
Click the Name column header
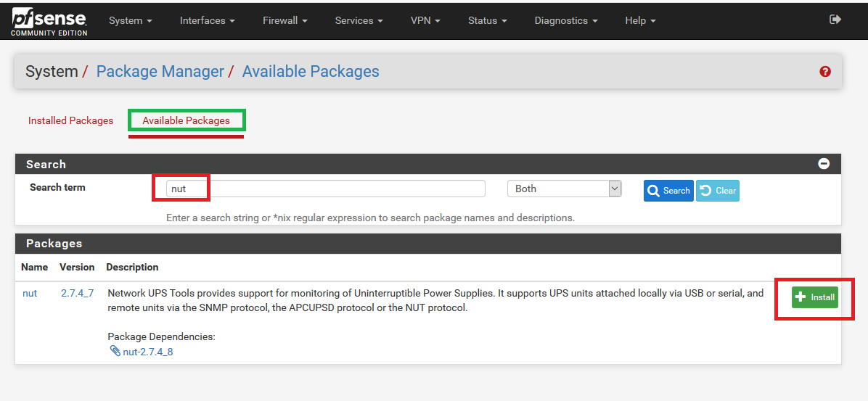coord(34,267)
